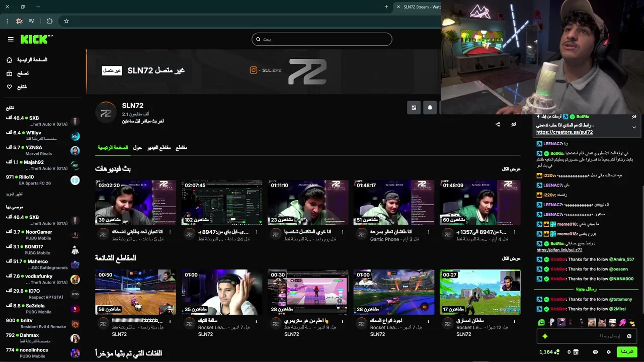Click the message input field إرسال رسالة
Screen dimensions: 644x362
[x=587, y=336]
